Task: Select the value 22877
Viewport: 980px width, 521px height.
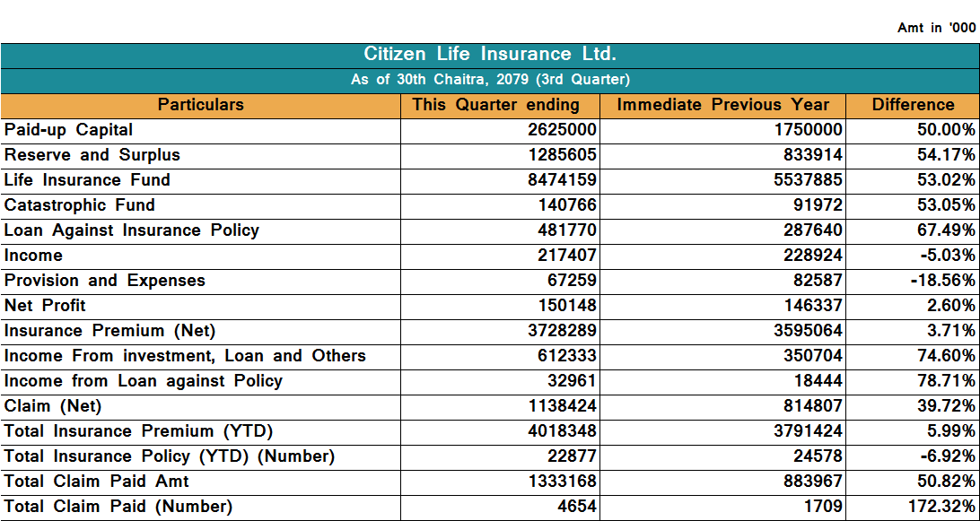Action: [x=572, y=456]
